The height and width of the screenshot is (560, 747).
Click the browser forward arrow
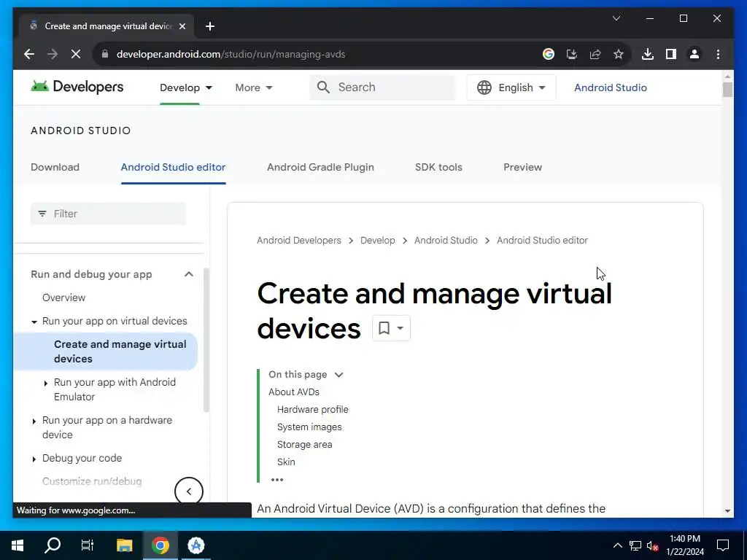[x=53, y=54]
